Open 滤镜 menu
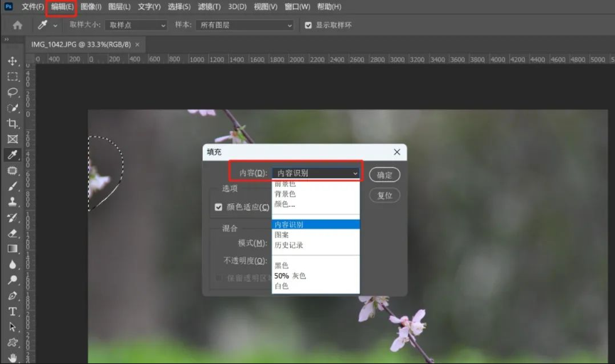The width and height of the screenshot is (615, 364). click(209, 6)
